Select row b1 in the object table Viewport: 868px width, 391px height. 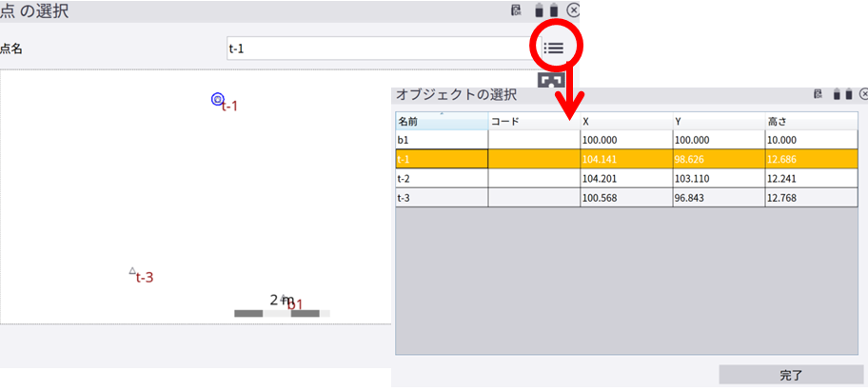(441, 140)
